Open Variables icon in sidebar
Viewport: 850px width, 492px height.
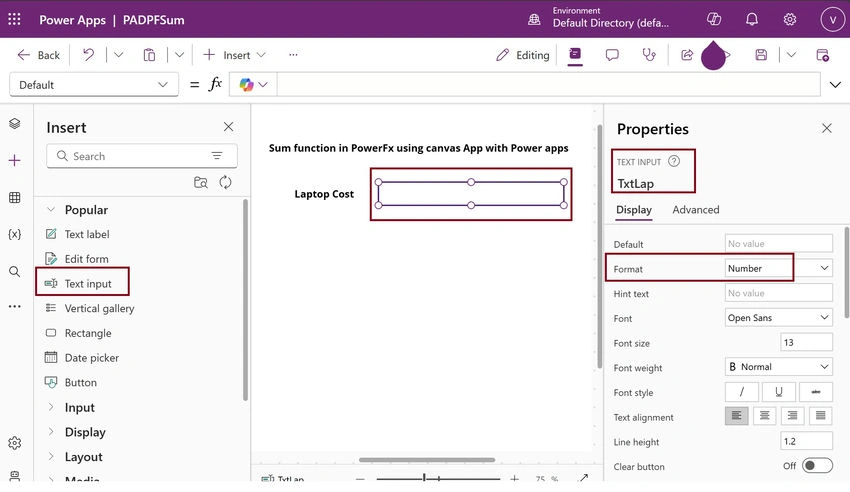15,234
